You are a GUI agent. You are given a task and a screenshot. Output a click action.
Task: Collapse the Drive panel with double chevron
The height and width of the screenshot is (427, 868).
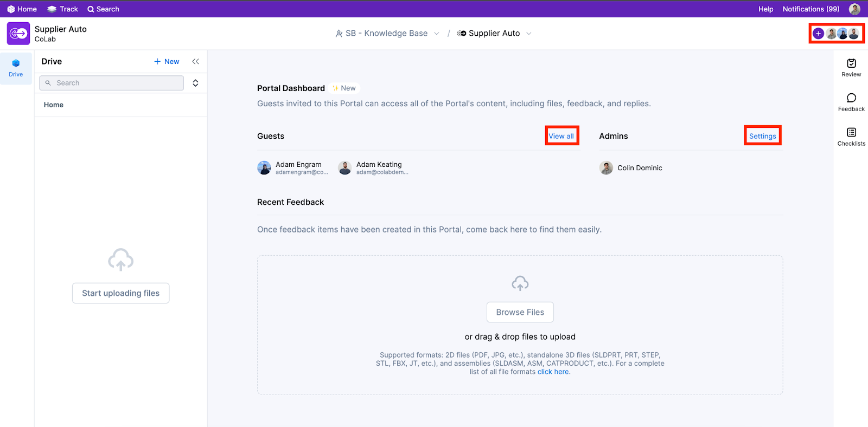[x=195, y=62]
